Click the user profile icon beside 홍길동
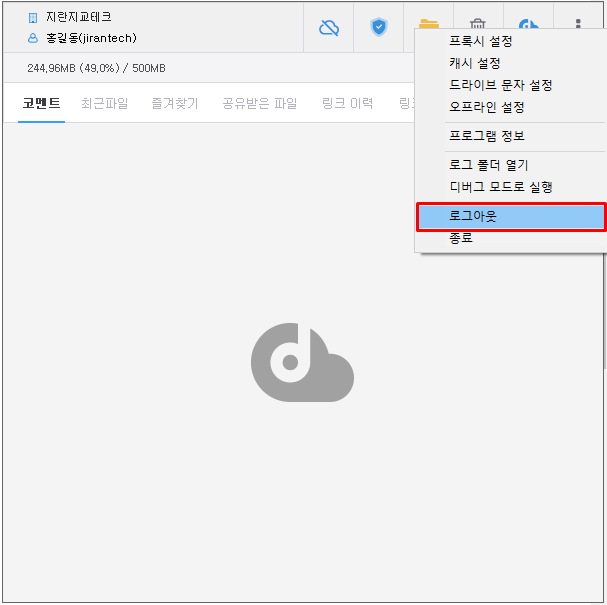Screen dimensions: 607x605 click(x=33, y=38)
